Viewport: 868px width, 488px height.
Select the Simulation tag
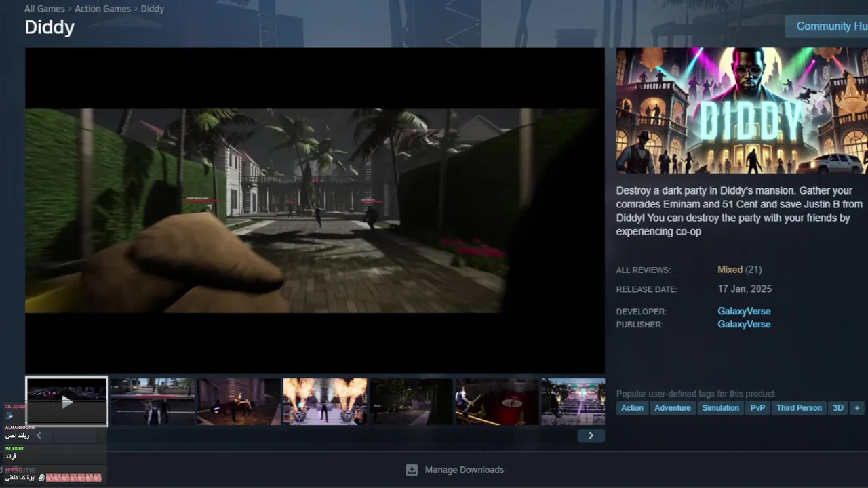point(720,408)
